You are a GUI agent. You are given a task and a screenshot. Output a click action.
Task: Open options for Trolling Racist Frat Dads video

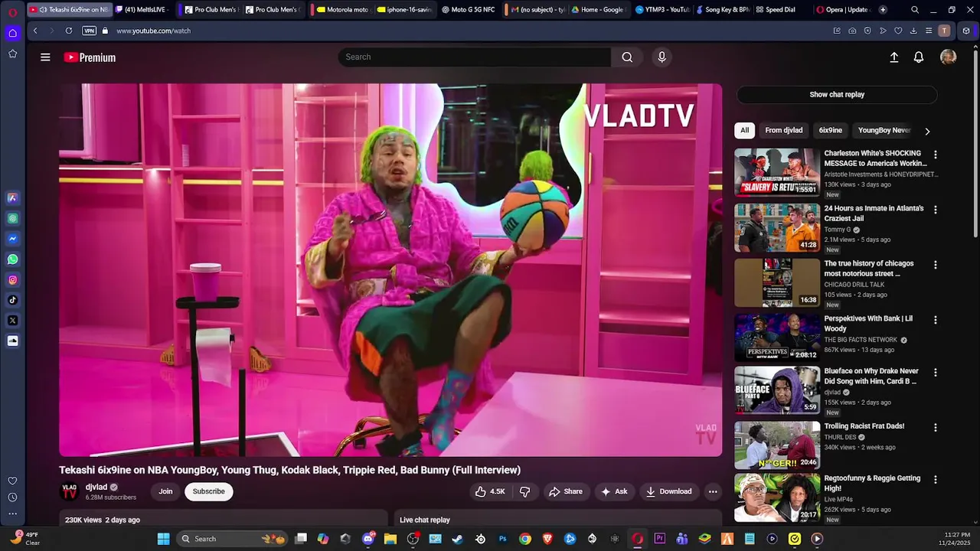[x=935, y=428]
